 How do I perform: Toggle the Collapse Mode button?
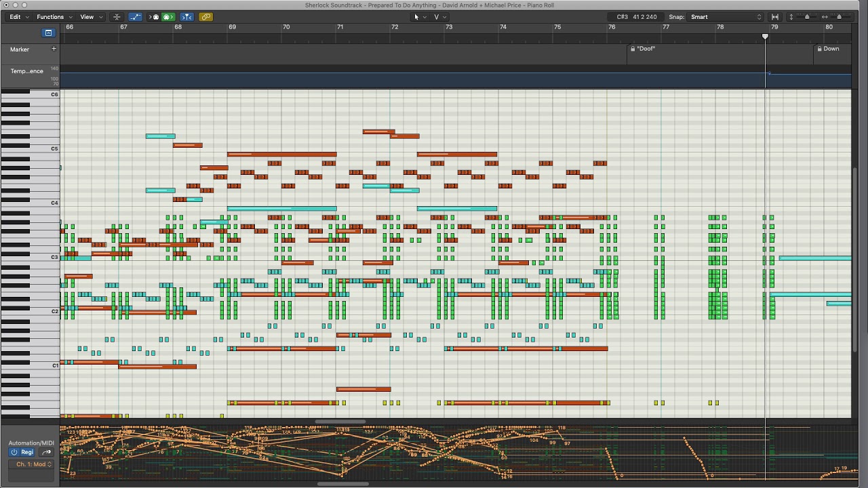tap(117, 17)
